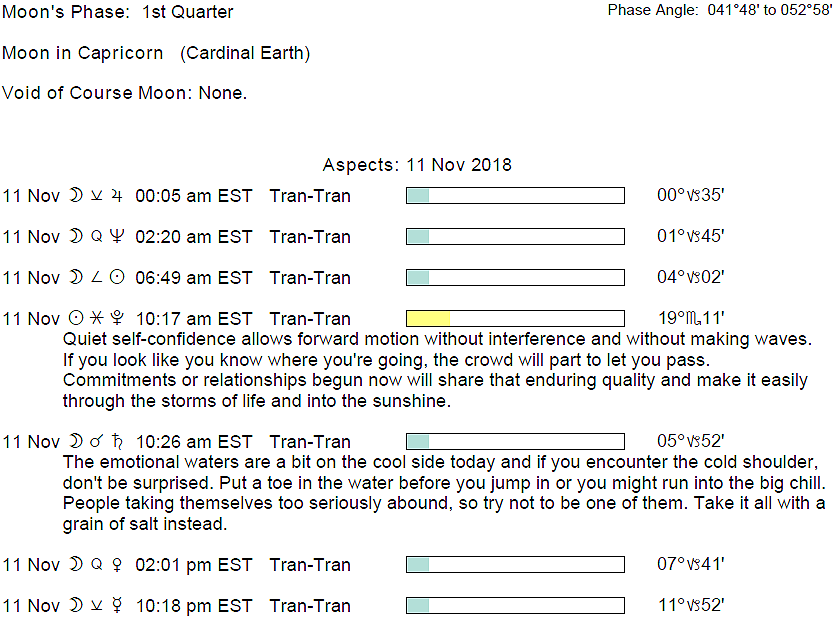Click the Jupiter glyph in the 00:05 am aspect
The height and width of the screenshot is (627, 834).
(x=117, y=196)
